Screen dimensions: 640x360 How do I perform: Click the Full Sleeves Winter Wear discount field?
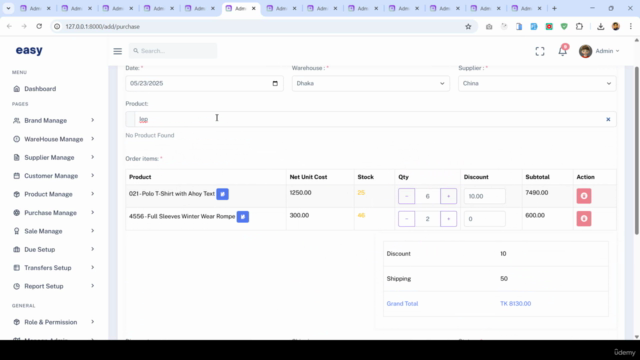pyautogui.click(x=484, y=219)
